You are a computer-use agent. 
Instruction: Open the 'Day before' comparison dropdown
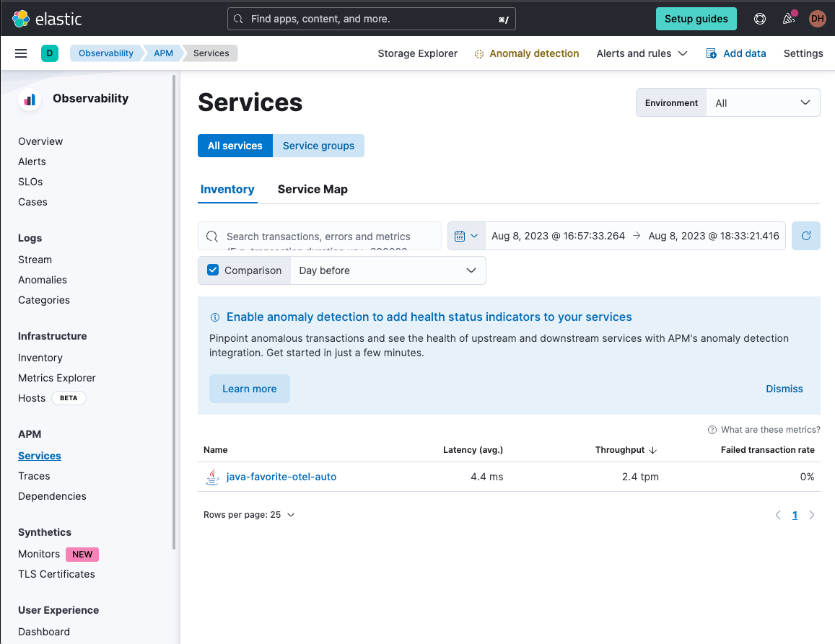[388, 270]
